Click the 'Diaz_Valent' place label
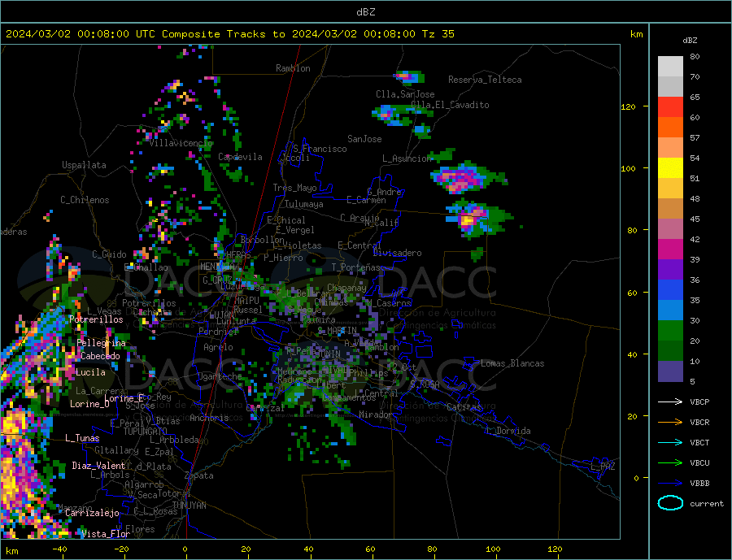This screenshot has width=732, height=560. pyautogui.click(x=99, y=466)
